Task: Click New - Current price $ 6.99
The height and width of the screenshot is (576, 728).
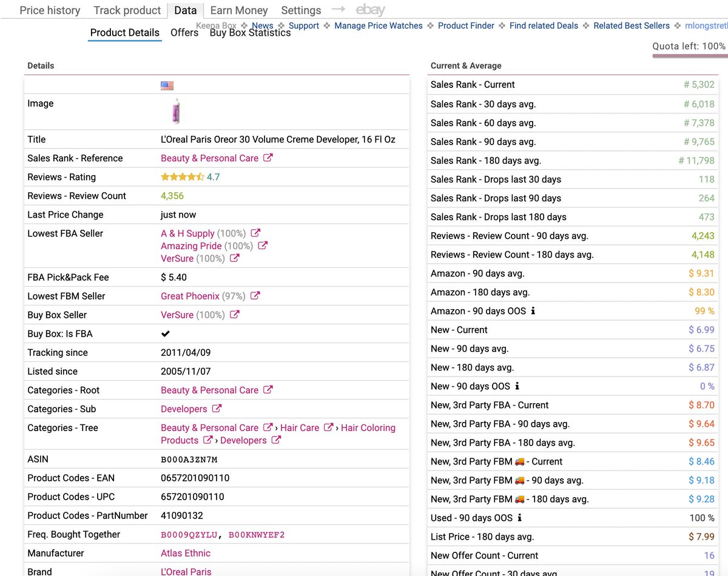Action: pos(701,330)
